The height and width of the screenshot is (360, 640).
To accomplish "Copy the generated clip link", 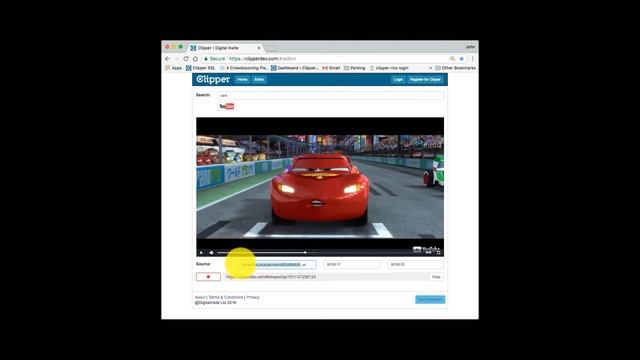I will pyautogui.click(x=436, y=277).
